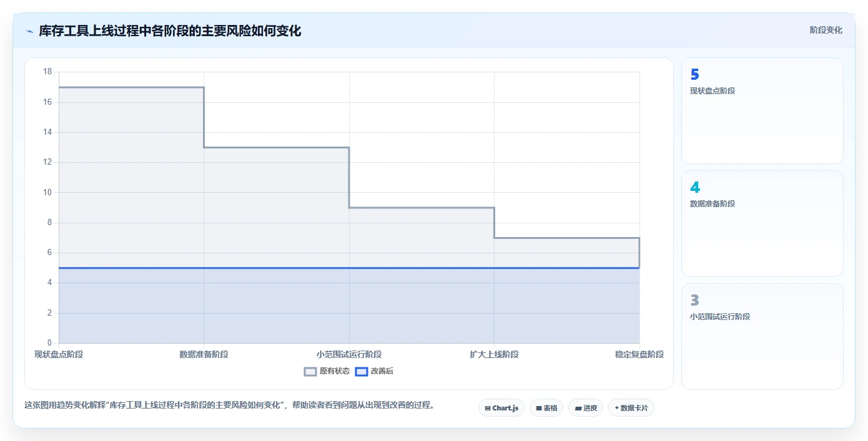Viewport: 868px width, 441px height.
Task: Click the 数据卡片 tag button
Action: [631, 408]
